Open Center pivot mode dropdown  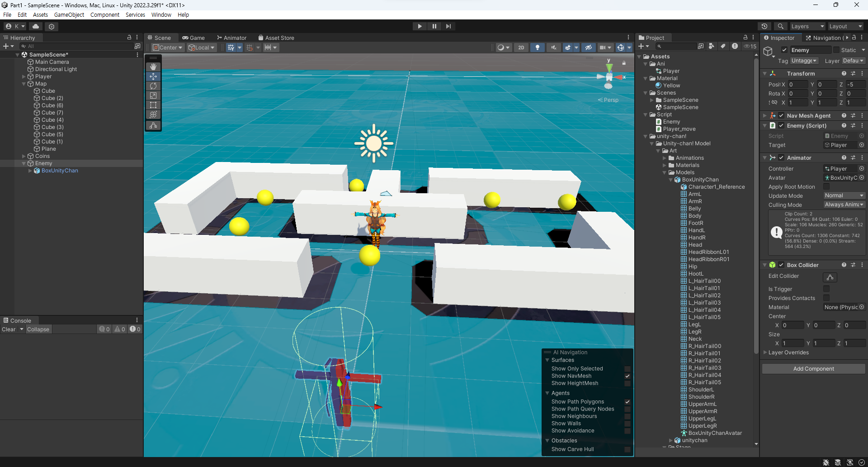(167, 48)
